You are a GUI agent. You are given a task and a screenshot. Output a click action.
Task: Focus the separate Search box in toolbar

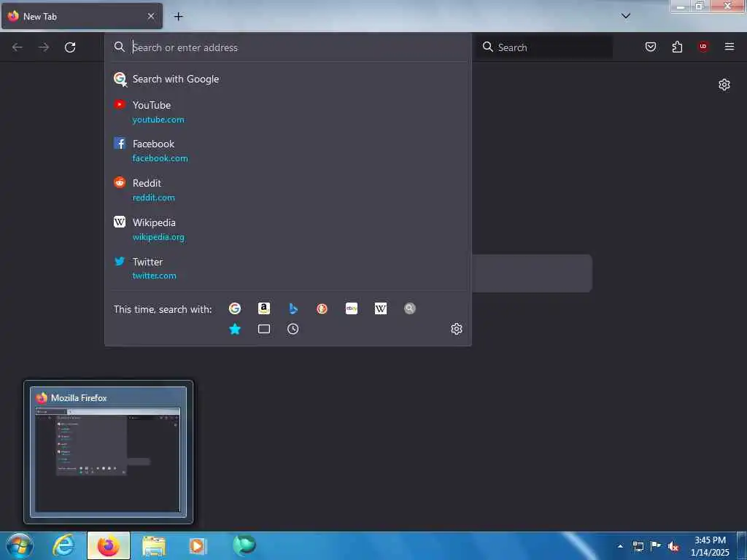(546, 47)
